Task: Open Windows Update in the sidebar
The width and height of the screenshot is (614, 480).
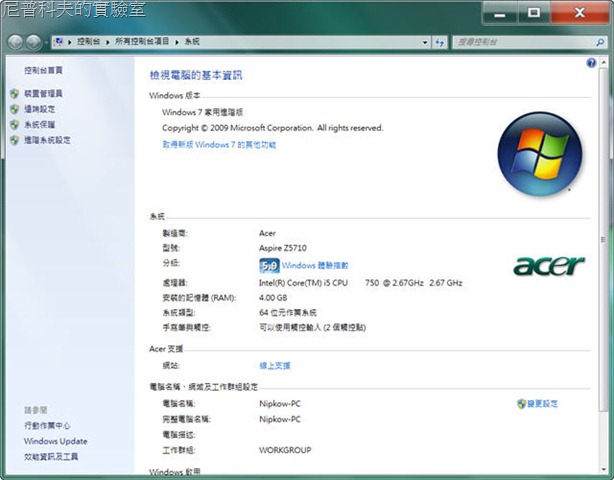Action: point(56,441)
